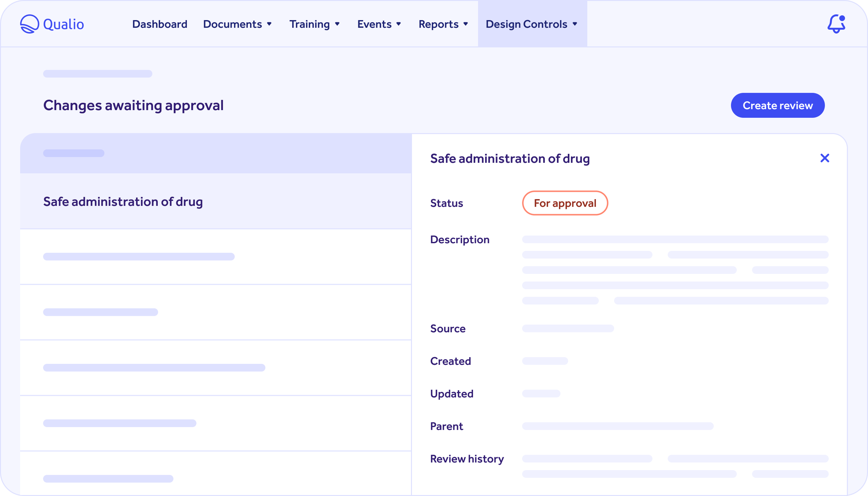Screen dimensions: 868x496
Task: Switch to the Dashboard tab
Action: coord(159,24)
